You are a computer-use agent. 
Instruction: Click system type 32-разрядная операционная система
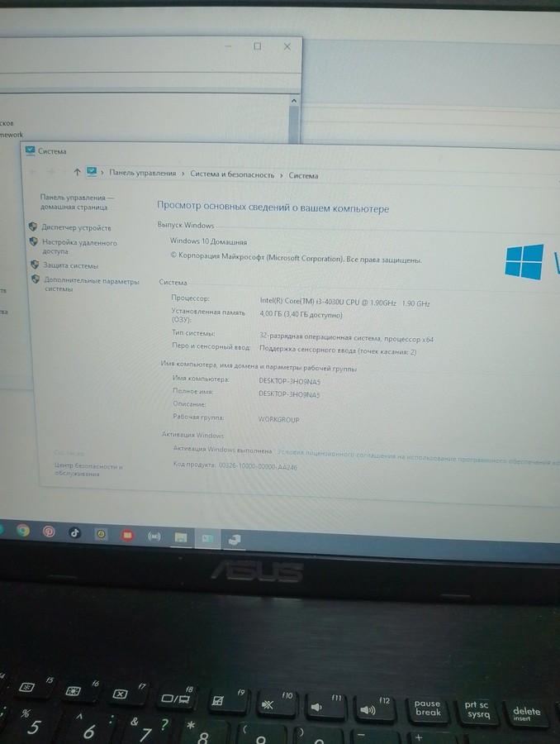346,337
